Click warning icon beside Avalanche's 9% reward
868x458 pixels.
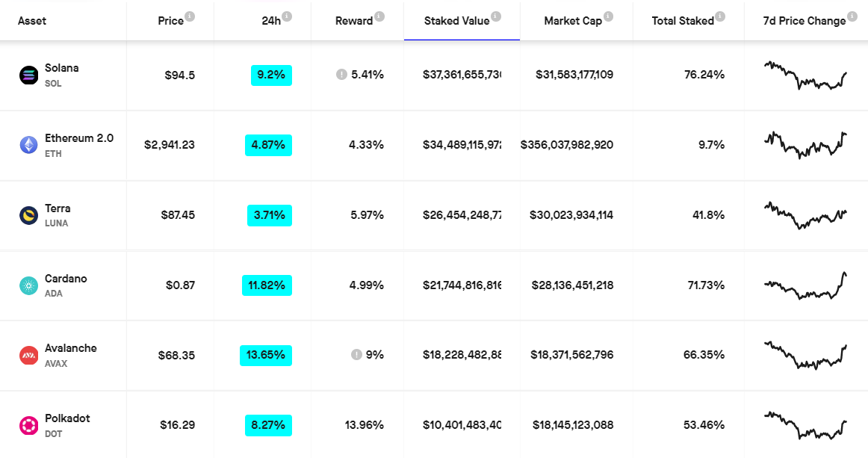tap(356, 354)
